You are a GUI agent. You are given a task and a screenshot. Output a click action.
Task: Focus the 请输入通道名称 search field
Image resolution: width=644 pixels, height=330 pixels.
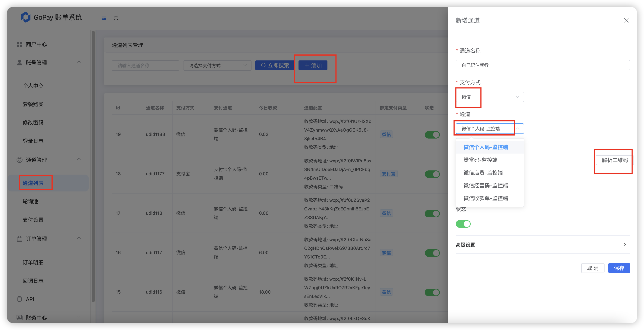[145, 65]
